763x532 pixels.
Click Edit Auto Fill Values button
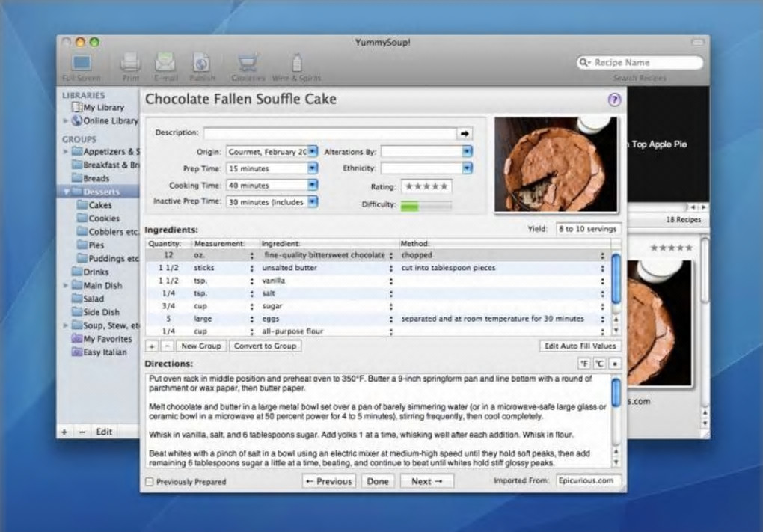[x=580, y=346]
